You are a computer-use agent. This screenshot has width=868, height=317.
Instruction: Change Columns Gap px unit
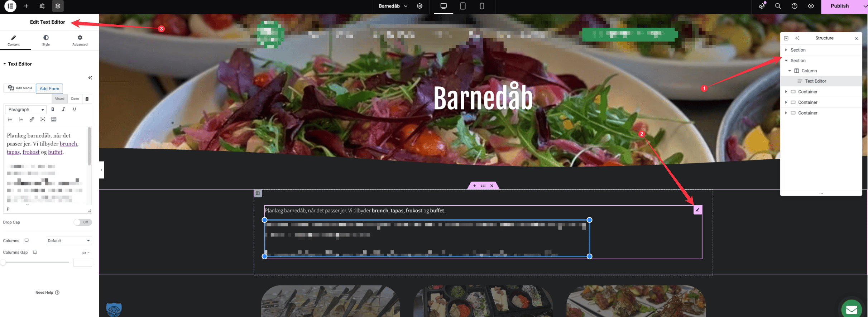pos(86,253)
